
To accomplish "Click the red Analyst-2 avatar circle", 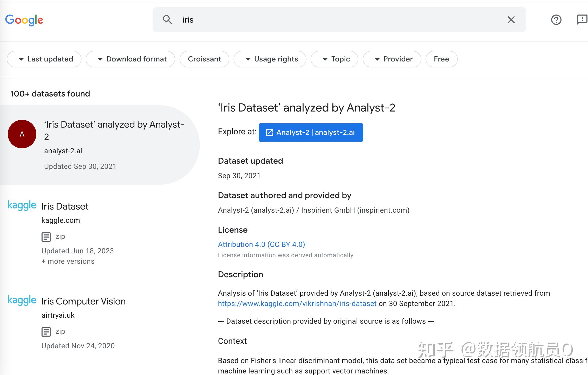I will click(22, 134).
